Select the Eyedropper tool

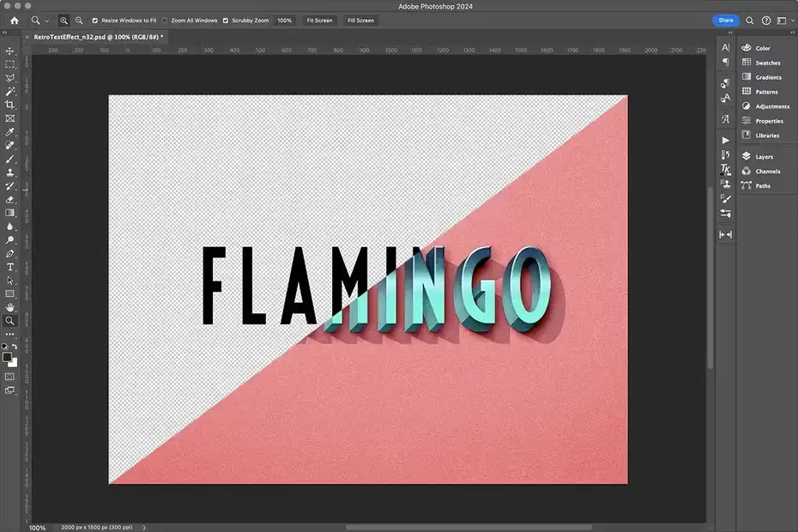[9, 132]
